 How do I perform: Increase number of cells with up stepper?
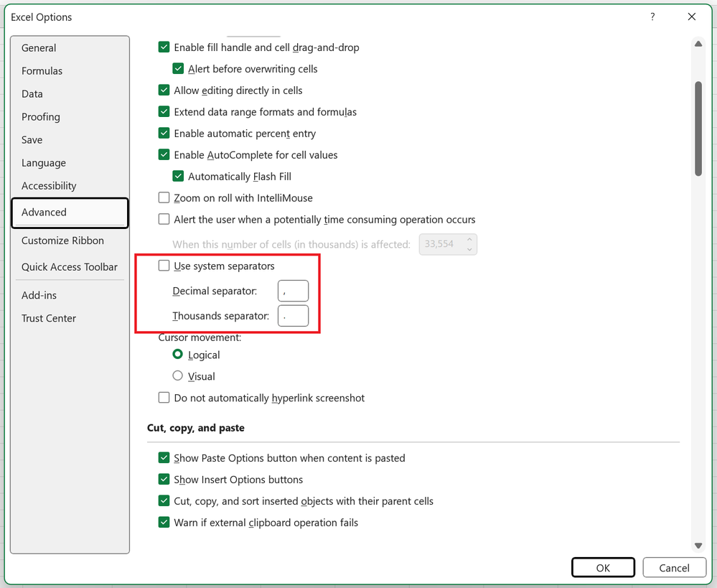point(469,239)
